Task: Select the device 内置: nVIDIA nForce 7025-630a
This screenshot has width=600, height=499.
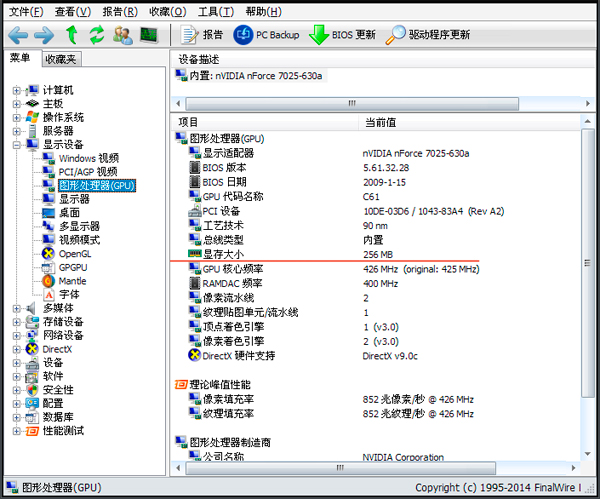Action: click(249, 76)
